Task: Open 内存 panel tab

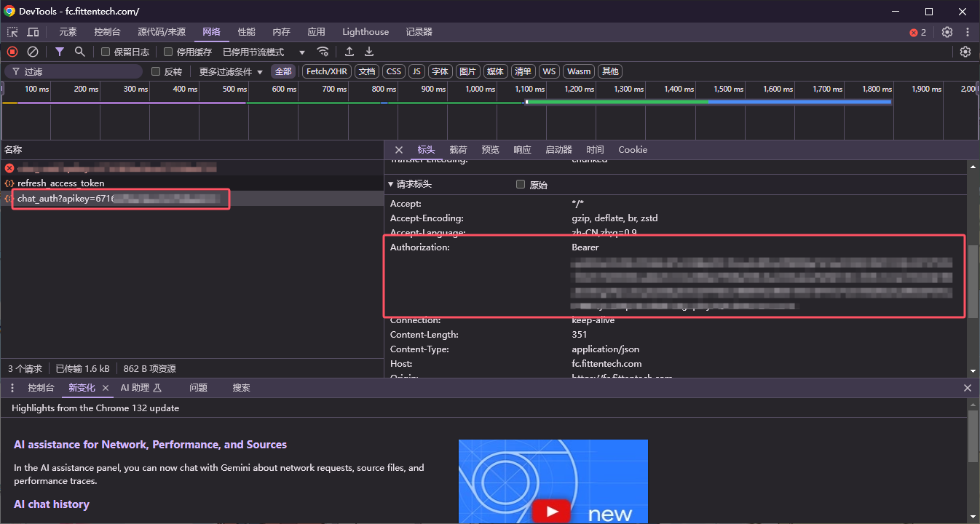Action: (281, 32)
